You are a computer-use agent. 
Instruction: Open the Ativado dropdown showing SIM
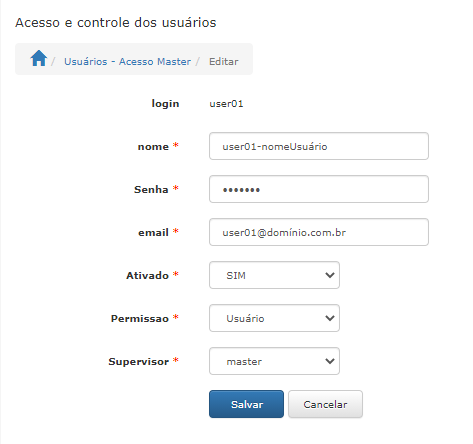[x=274, y=275]
